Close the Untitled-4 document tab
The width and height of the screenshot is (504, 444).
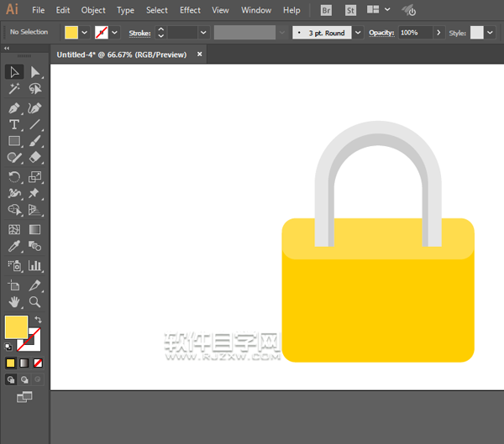199,54
